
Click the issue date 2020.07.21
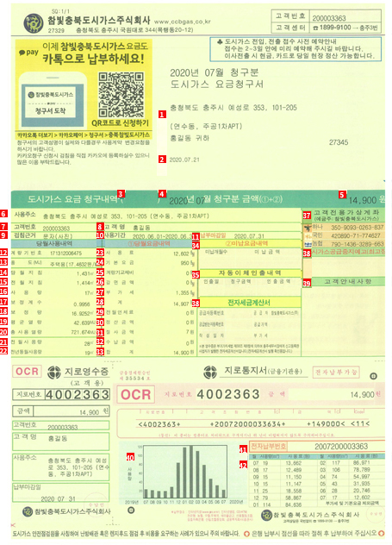(184, 160)
